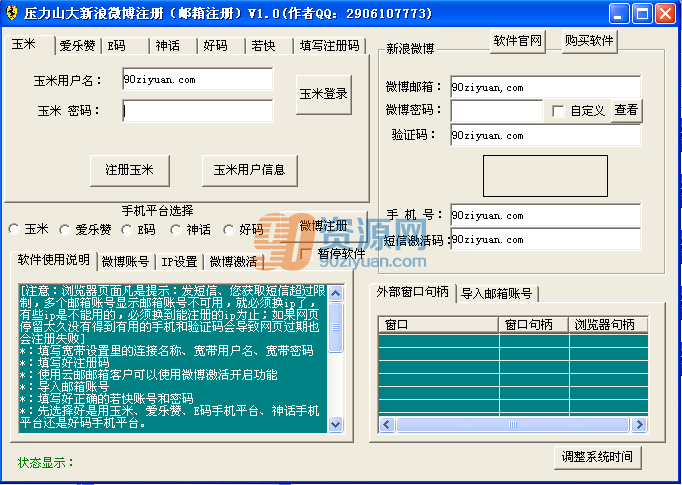Minimize the window
This screenshot has height=485, width=682.
[x=618, y=13]
